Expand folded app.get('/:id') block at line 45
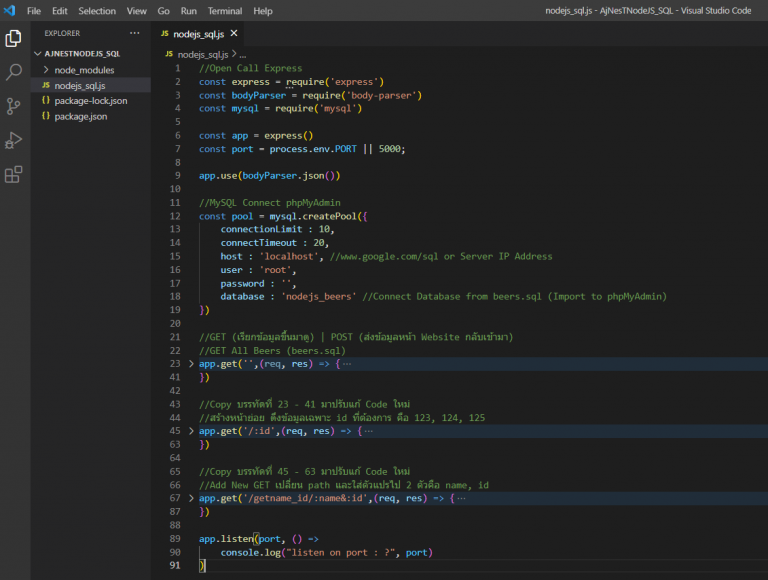This screenshot has height=580, width=768. pos(192,431)
